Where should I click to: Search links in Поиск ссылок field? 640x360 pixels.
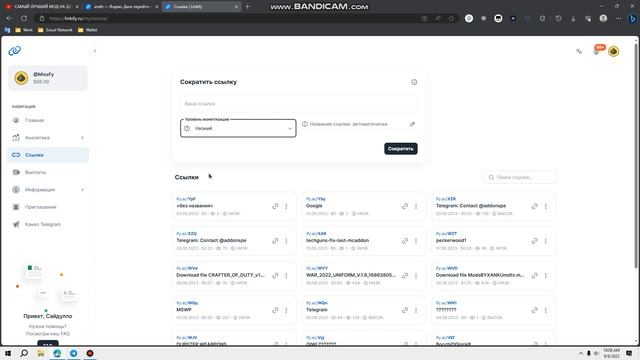point(519,177)
